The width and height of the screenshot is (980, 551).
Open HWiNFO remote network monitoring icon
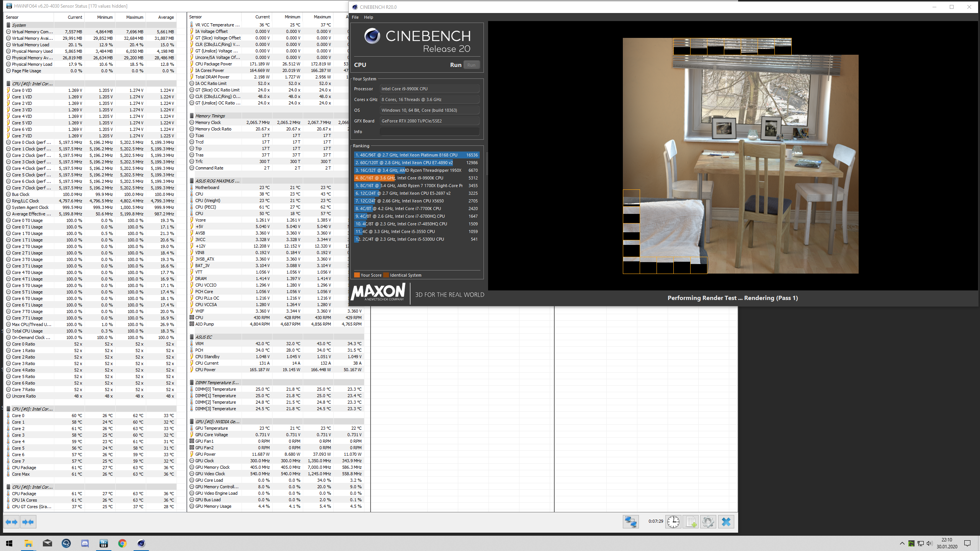[630, 522]
